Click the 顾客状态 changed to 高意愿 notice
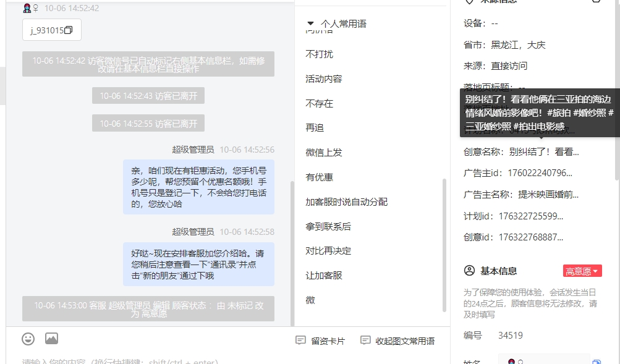Viewport: 620px width, 364px height. (x=148, y=308)
